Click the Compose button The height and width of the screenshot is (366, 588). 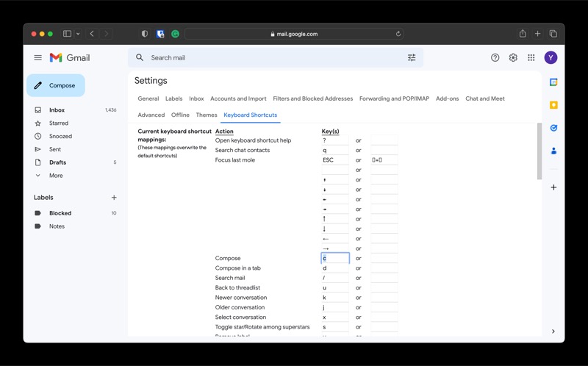[x=56, y=85]
